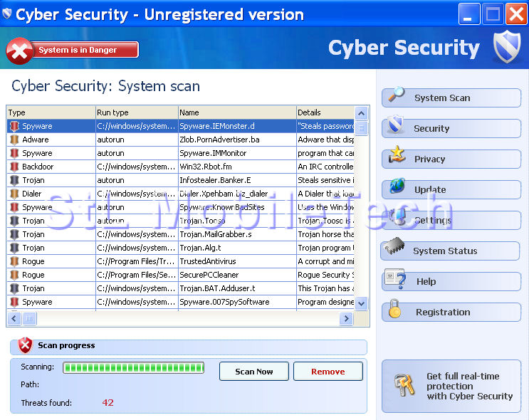This screenshot has height=420, width=529.
Task: Click the globe icon beside Update
Action: point(397,188)
